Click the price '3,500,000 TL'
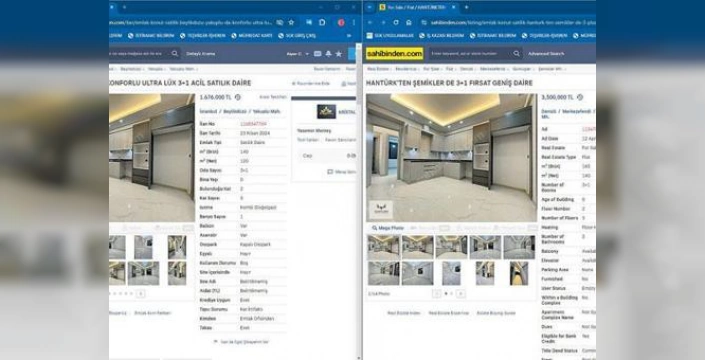705x360 pixels. 558,97
